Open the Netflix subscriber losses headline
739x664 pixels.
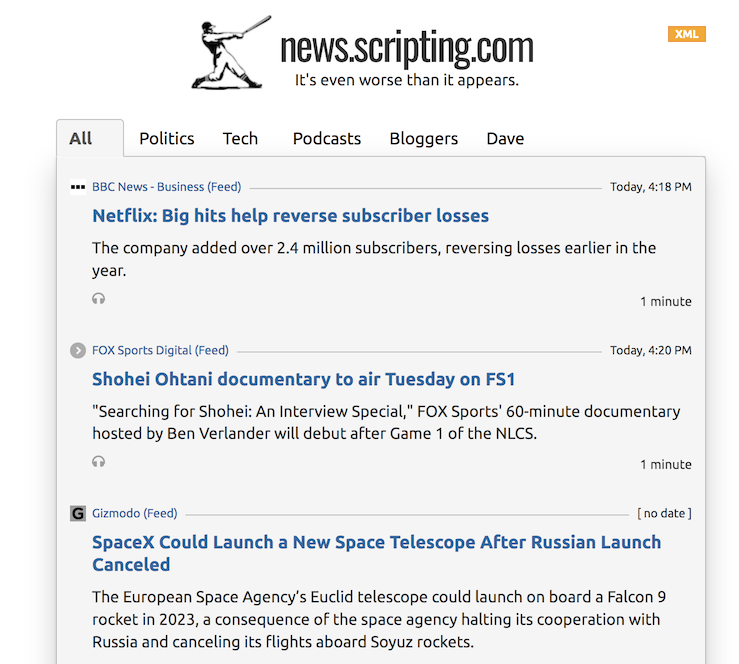pos(290,216)
